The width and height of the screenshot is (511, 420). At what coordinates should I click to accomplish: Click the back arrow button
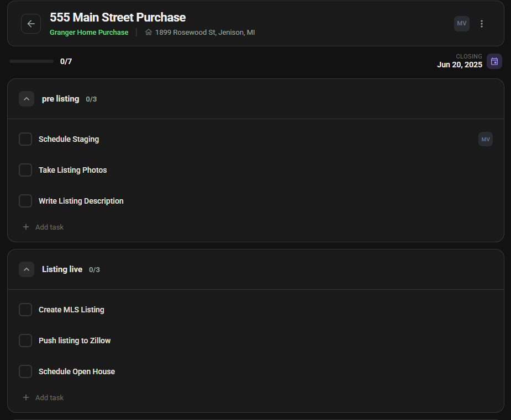click(31, 24)
